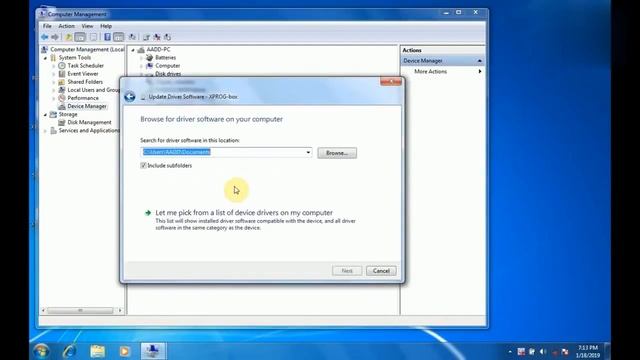The width and height of the screenshot is (640, 360).
Task: Click the Browse... button
Action: point(337,153)
